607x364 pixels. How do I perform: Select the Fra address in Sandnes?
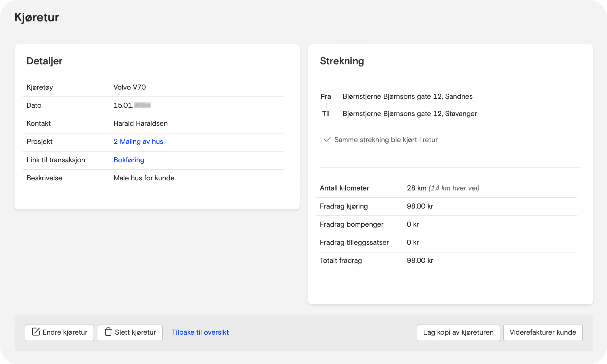coord(407,96)
